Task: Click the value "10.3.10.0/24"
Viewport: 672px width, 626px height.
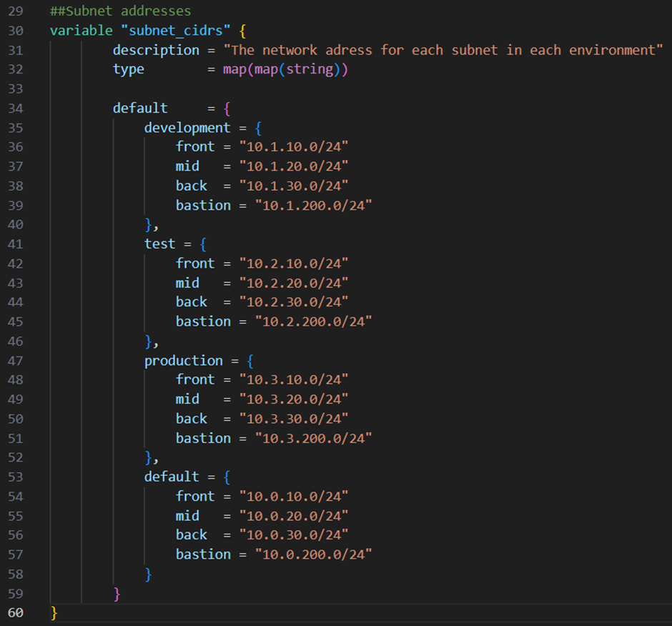Action: 294,379
